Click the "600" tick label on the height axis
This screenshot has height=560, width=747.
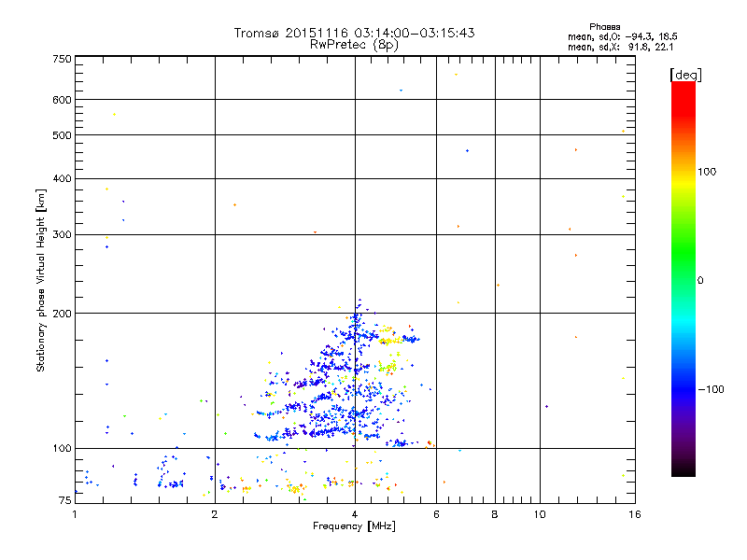(x=62, y=100)
